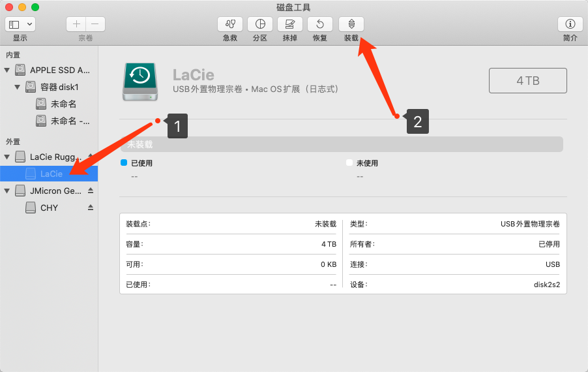The height and width of the screenshot is (372, 588).
Task: Open the 显示 view options dropdown arrow
Action: pos(29,25)
